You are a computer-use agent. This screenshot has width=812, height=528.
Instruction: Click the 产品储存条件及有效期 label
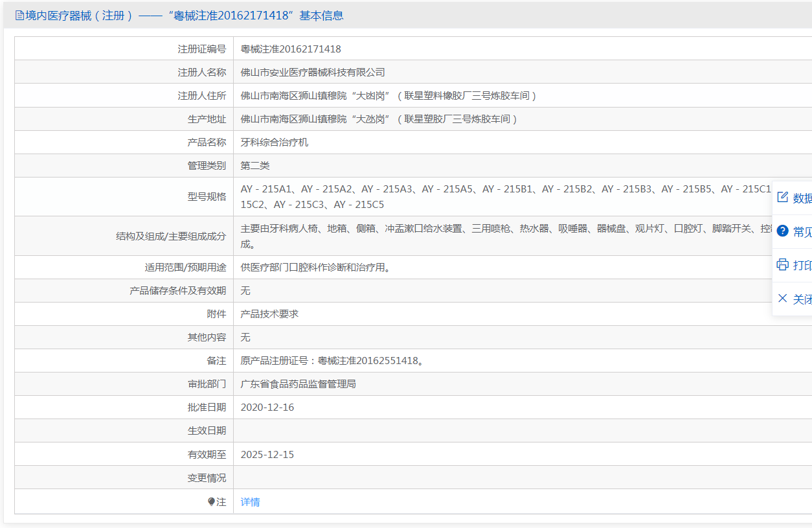coord(178,290)
